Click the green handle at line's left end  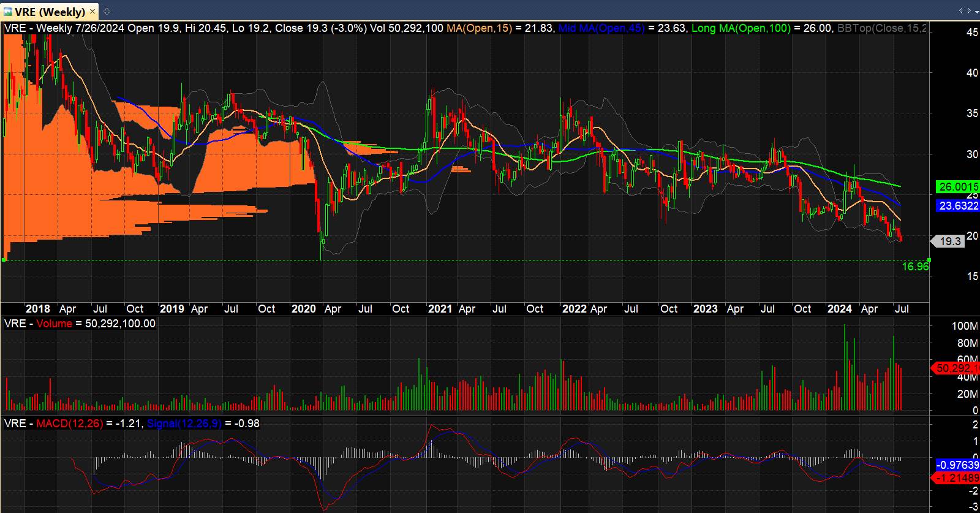pos(4,260)
